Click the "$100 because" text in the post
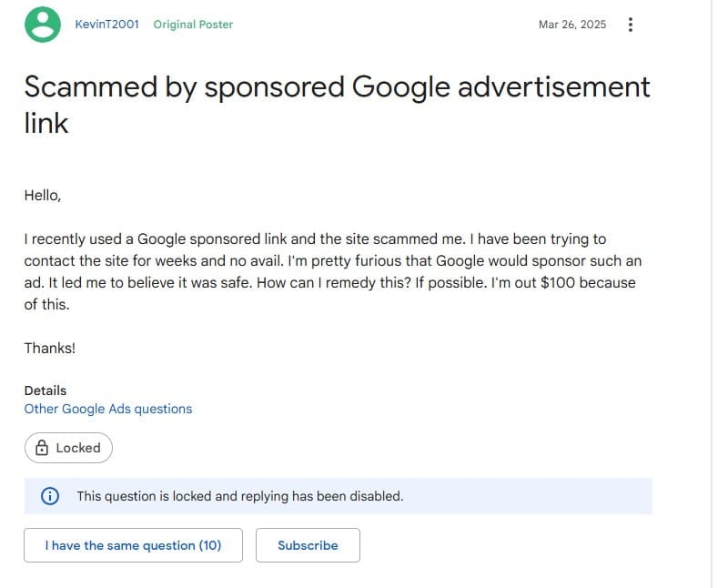The width and height of the screenshot is (718, 588). pyautogui.click(x=592, y=282)
